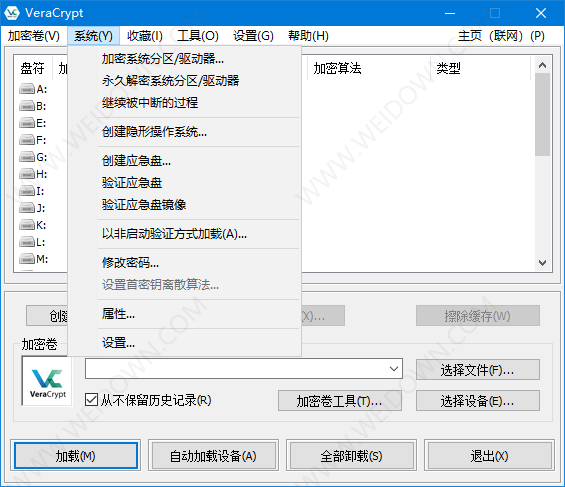This screenshot has width=565, height=487.
Task: Select the F: drive icon
Action: 27,140
